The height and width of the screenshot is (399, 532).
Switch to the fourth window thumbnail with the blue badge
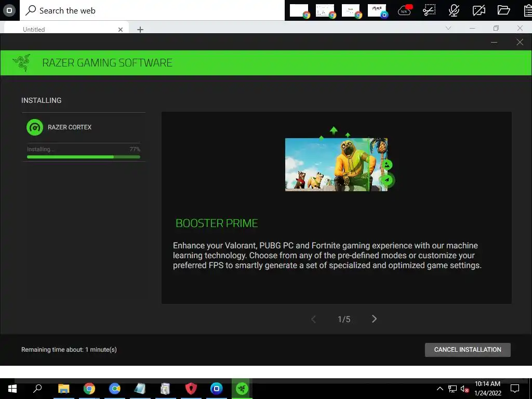pos(378,10)
